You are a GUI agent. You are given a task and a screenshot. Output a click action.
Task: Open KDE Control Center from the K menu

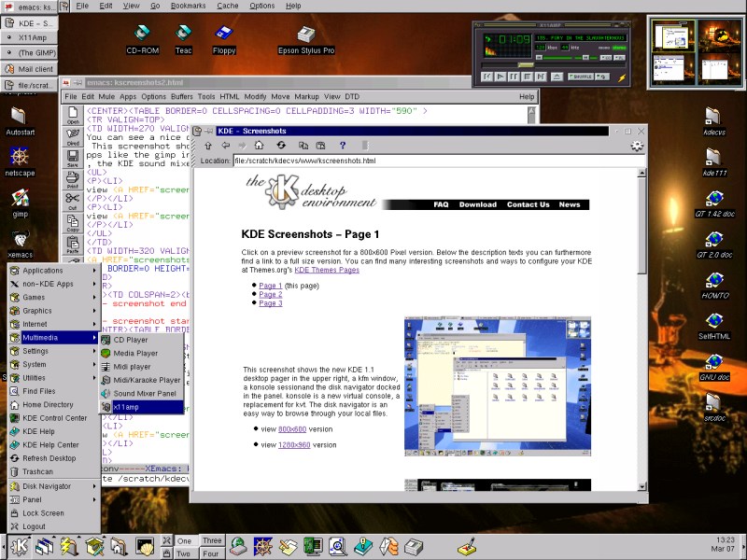[x=54, y=418]
